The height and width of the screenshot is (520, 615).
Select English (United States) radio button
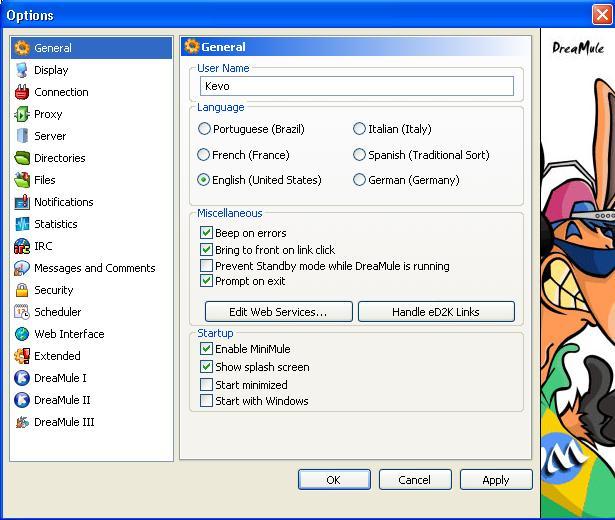click(x=203, y=180)
